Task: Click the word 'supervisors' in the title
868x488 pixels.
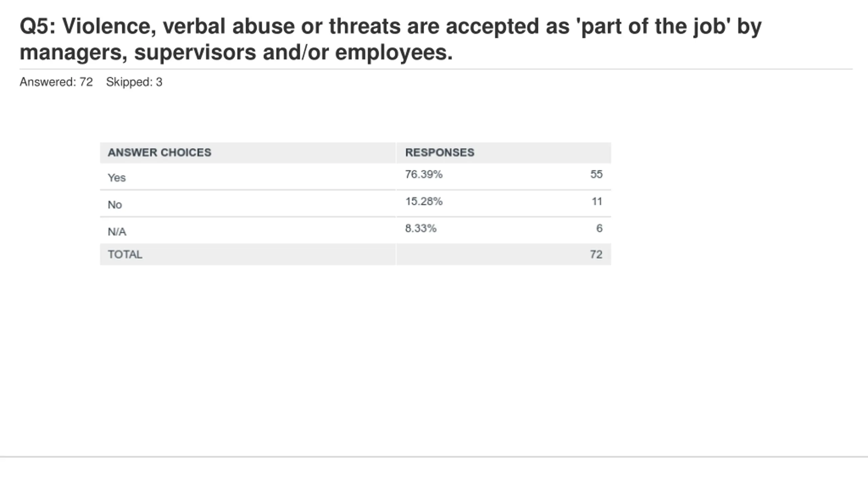Action: [195, 53]
